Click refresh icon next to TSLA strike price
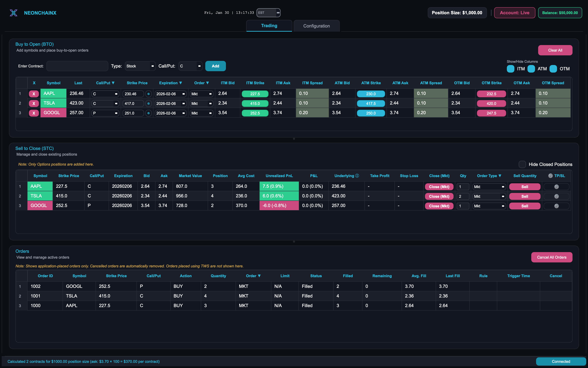Screen dimensions: 588x368 (148, 104)
